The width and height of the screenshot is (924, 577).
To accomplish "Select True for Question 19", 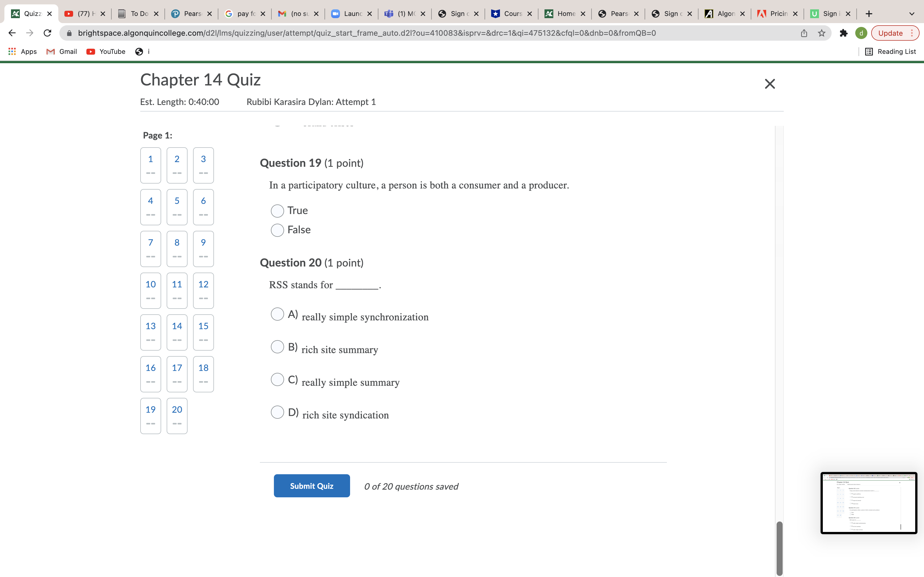I will [277, 211].
